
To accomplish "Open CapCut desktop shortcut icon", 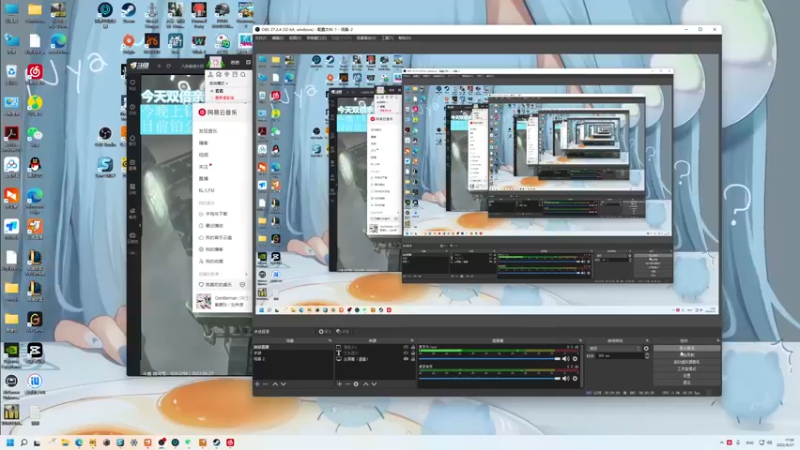I will point(34,353).
